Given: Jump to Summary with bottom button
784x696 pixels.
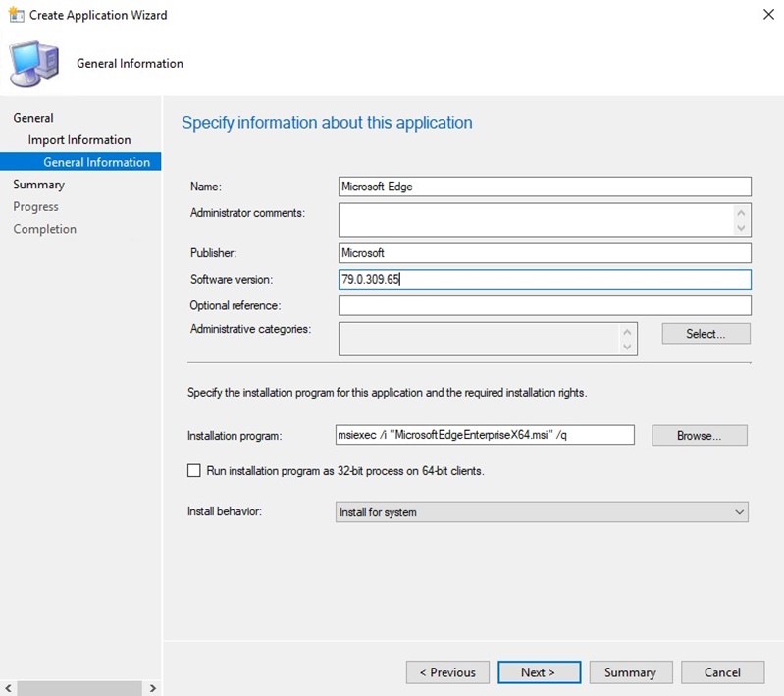Looking at the screenshot, I should coord(631,672).
